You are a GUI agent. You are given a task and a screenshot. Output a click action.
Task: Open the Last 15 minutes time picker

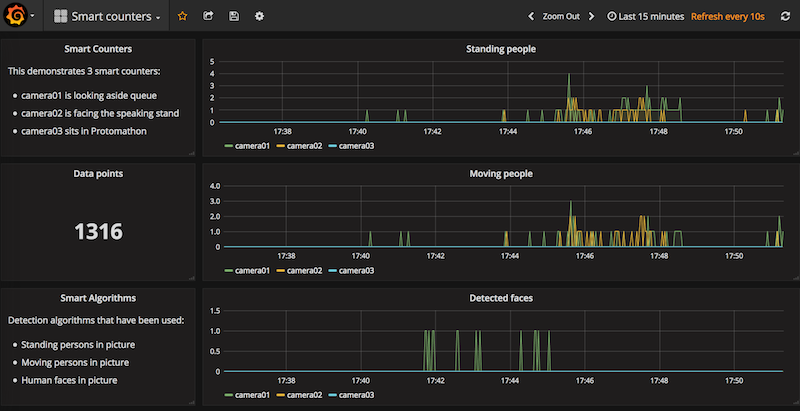coord(645,16)
